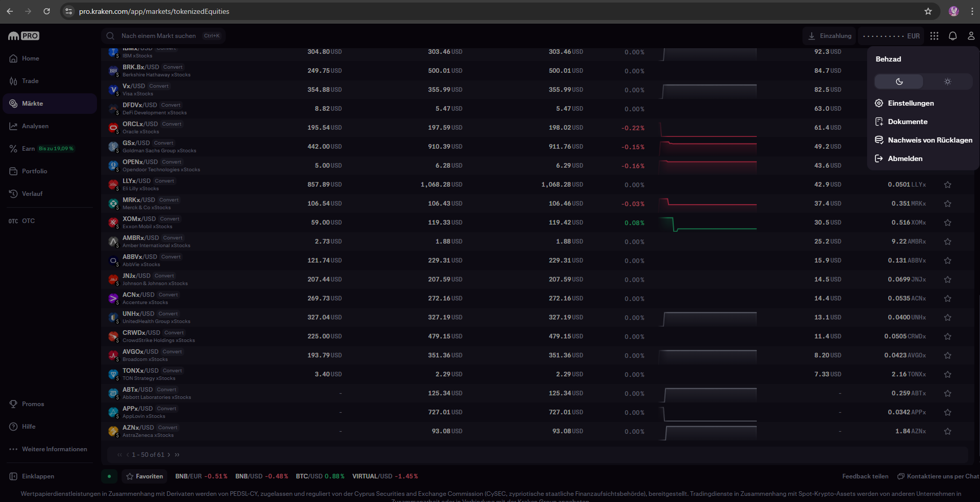Viewport: 980px width, 502px height.
Task: Open the OTC section
Action: click(x=49, y=221)
